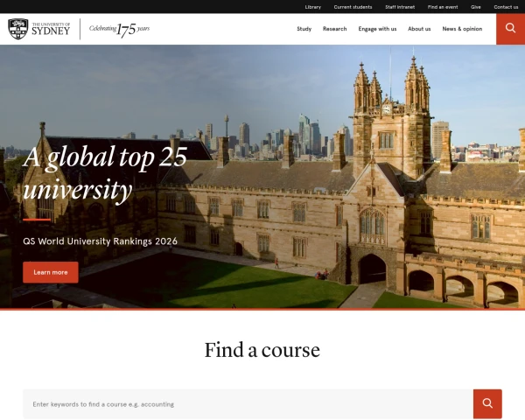This screenshot has width=525, height=420.
Task: Click Find an event link
Action: 443,7
